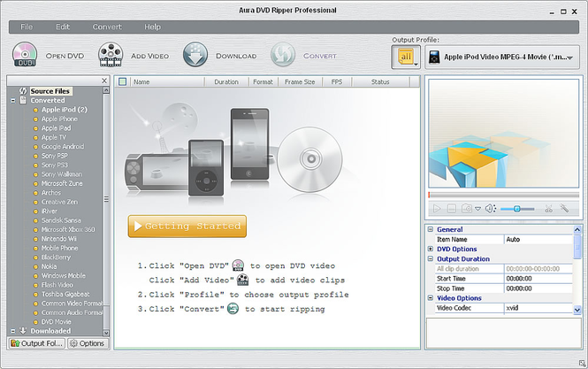Select Microsoft Xbox 360 tree item

68,230
